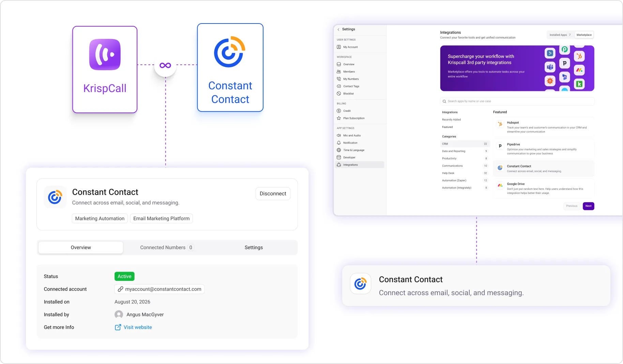Viewport: 623px width, 364px height.
Task: Choose the Communications category
Action: point(465,166)
